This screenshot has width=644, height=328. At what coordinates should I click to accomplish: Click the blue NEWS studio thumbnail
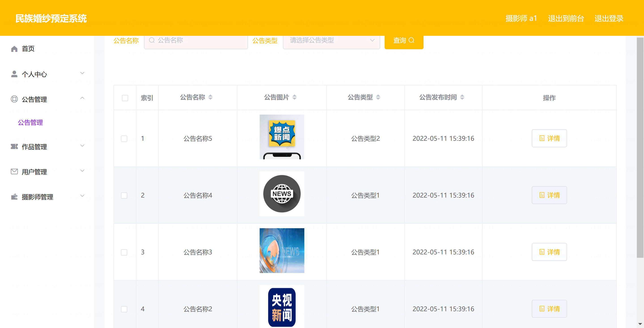click(x=282, y=250)
